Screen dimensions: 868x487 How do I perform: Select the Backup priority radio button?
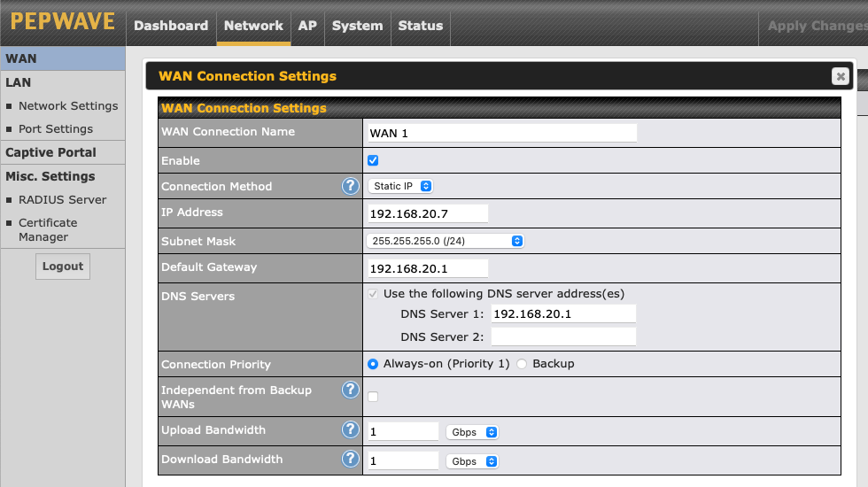[522, 364]
